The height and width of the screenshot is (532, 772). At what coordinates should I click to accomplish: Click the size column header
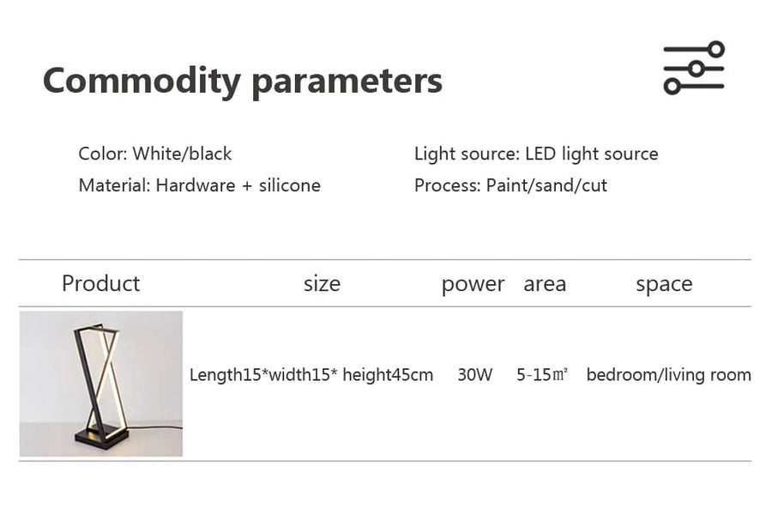tap(322, 284)
